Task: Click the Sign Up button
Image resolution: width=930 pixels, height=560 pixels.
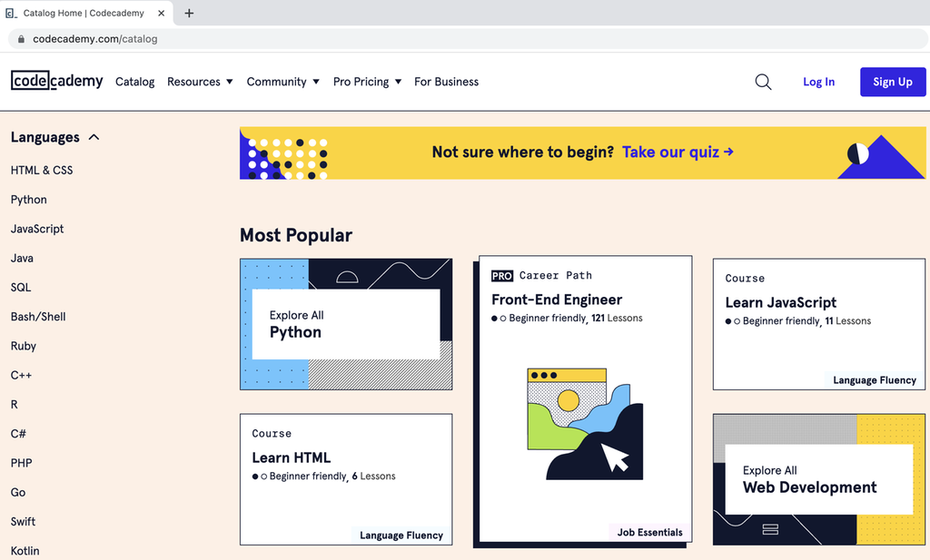Action: tap(893, 82)
